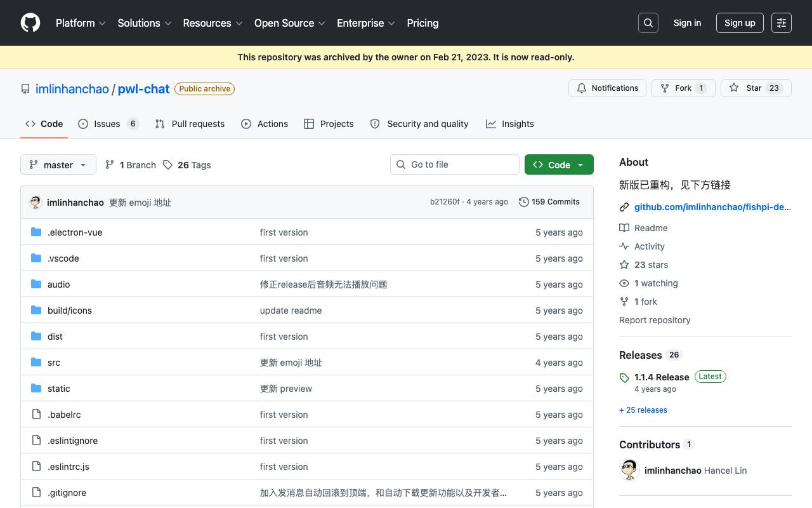Click the .vscode folder icon
This screenshot has width=812, height=508.
[x=36, y=258]
